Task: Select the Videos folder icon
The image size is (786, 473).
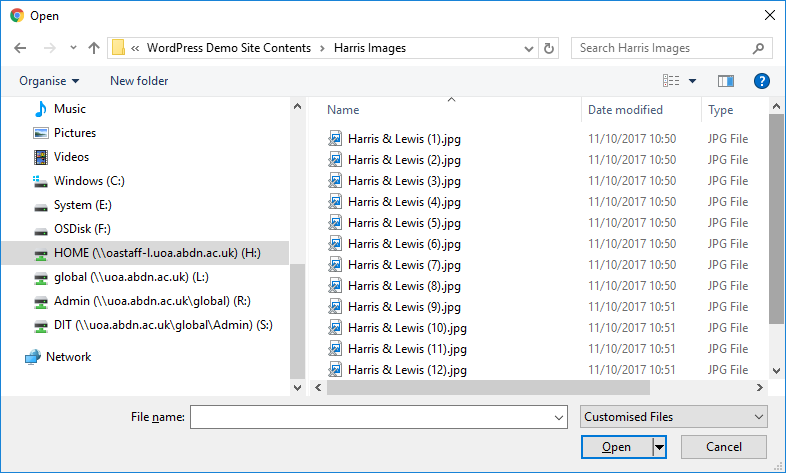Action: [x=40, y=157]
